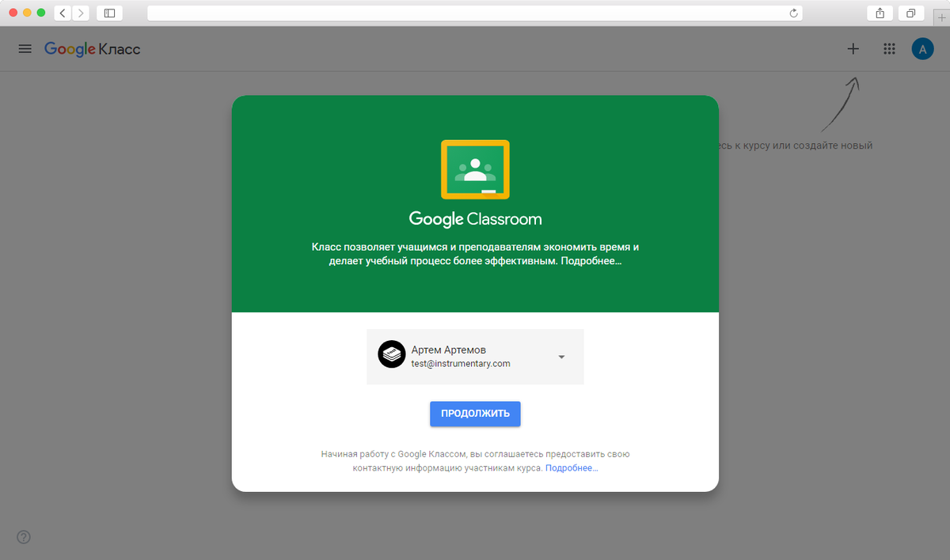
Task: Add a new Safari tab
Action: [941, 18]
